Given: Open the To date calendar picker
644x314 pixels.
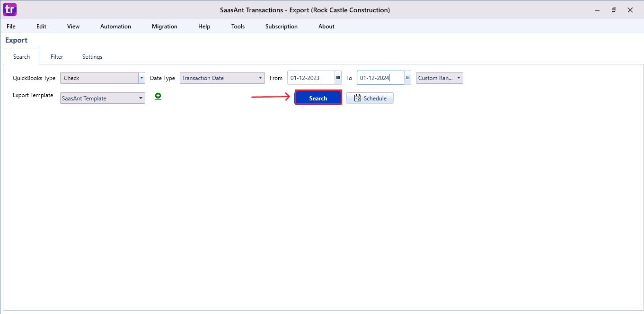Looking at the screenshot, I should pos(407,78).
